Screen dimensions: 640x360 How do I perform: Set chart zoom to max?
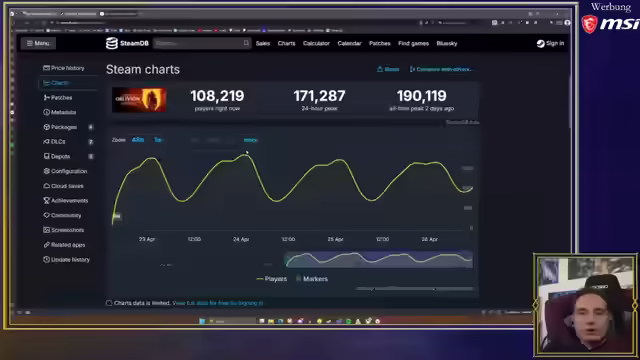(x=250, y=140)
